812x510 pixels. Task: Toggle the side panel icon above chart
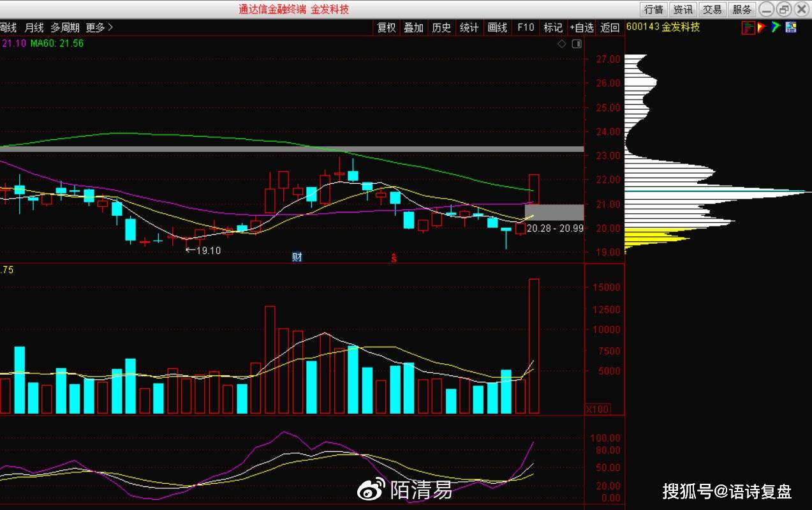577,44
